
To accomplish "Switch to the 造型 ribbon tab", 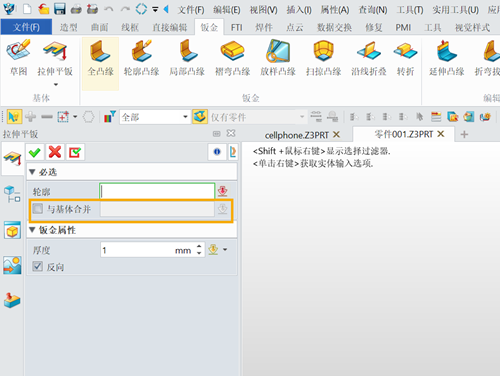I will point(69,27).
